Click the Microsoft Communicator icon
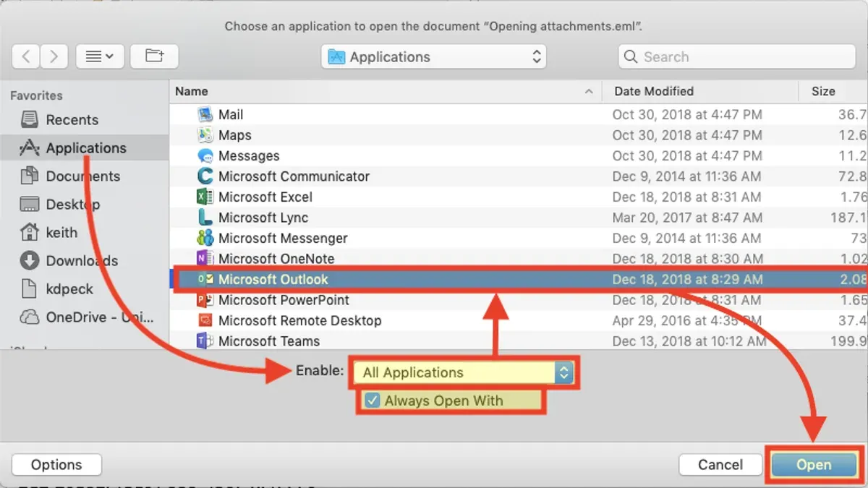Screen dimensions: 868x488 pos(205,176)
